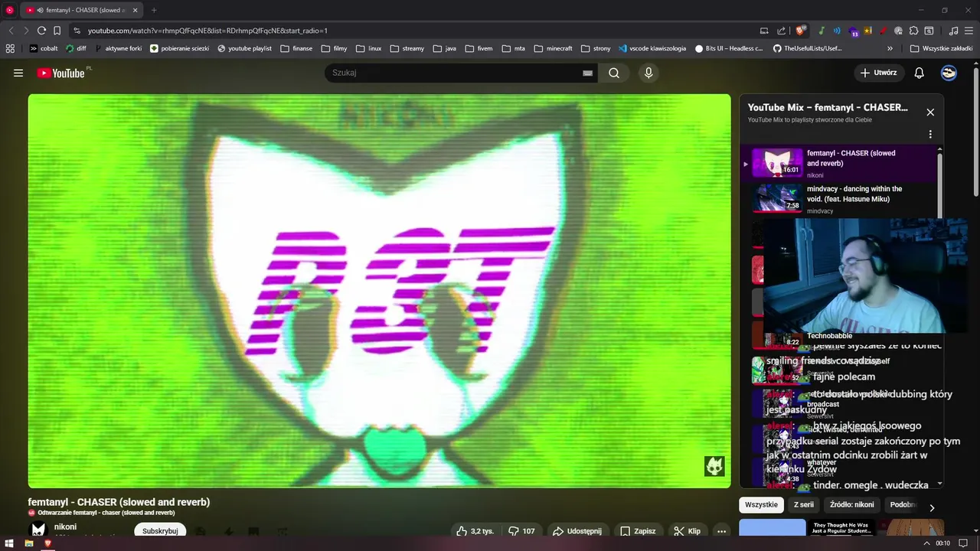The image size is (980, 551).
Task: Click the address bar URL
Action: (x=207, y=31)
